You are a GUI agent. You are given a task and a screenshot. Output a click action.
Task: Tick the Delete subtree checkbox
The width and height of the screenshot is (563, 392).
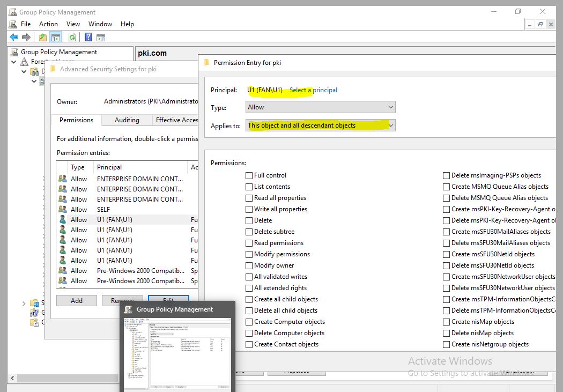tap(249, 232)
